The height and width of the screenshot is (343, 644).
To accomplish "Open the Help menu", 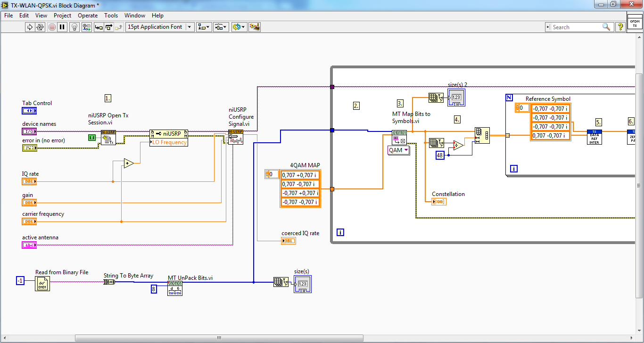I will [x=158, y=16].
